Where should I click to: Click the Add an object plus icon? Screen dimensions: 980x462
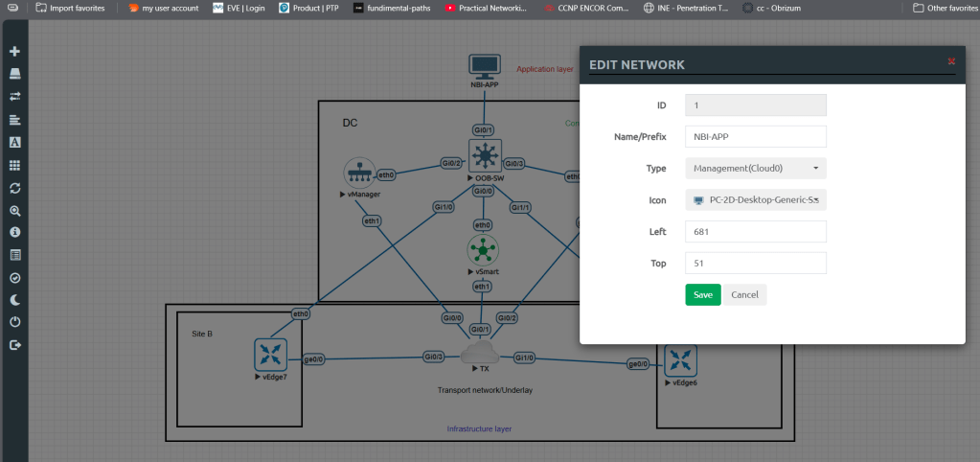(14, 51)
